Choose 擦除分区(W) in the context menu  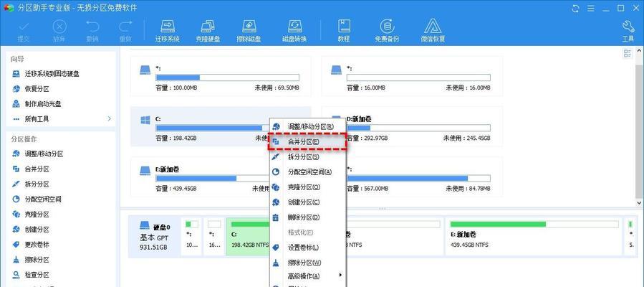[x=307, y=263]
